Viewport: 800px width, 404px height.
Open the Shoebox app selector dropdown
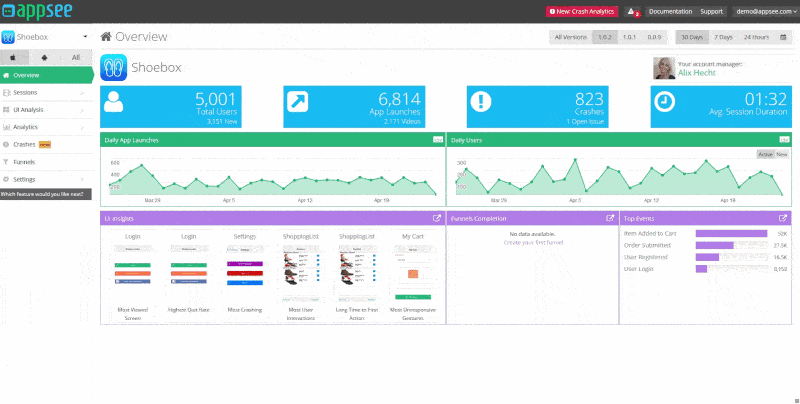pyautogui.click(x=46, y=37)
